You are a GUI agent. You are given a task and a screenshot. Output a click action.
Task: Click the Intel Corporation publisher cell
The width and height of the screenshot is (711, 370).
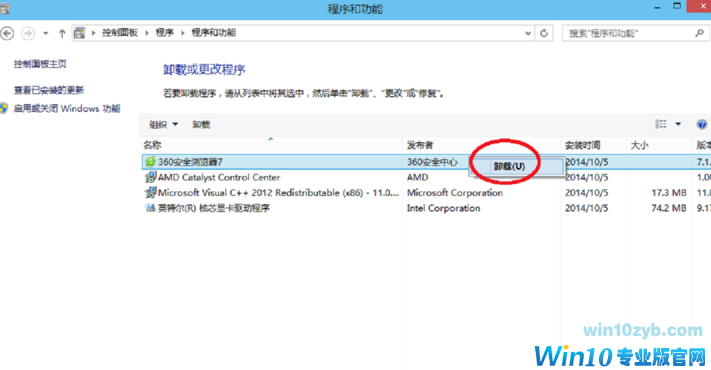(x=443, y=208)
